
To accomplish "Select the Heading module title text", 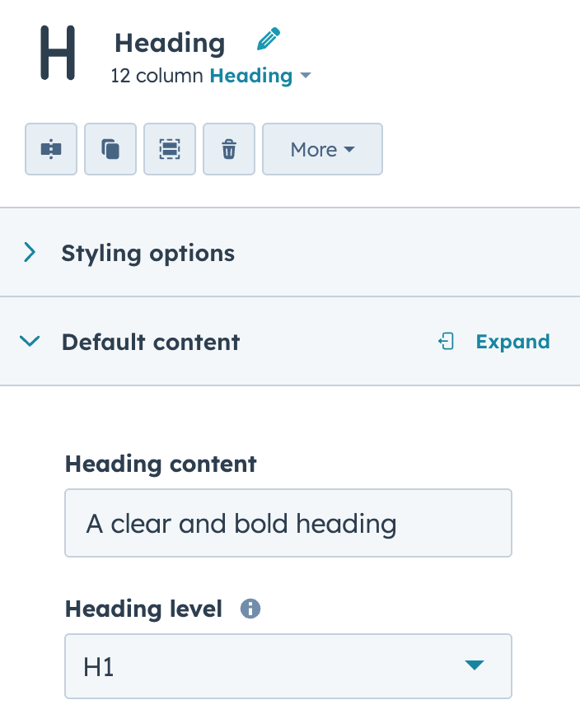I will [169, 43].
